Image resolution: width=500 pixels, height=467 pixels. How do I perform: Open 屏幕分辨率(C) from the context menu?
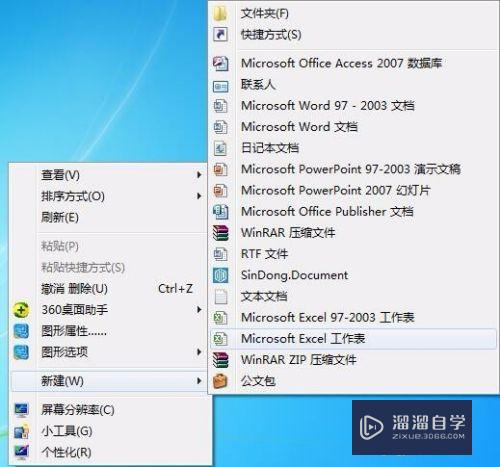coord(109,410)
